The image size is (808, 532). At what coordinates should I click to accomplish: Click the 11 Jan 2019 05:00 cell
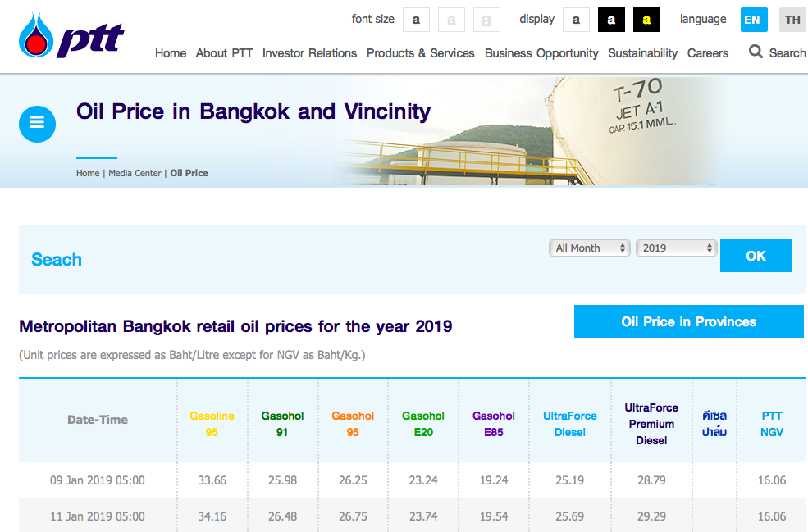pyautogui.click(x=98, y=516)
